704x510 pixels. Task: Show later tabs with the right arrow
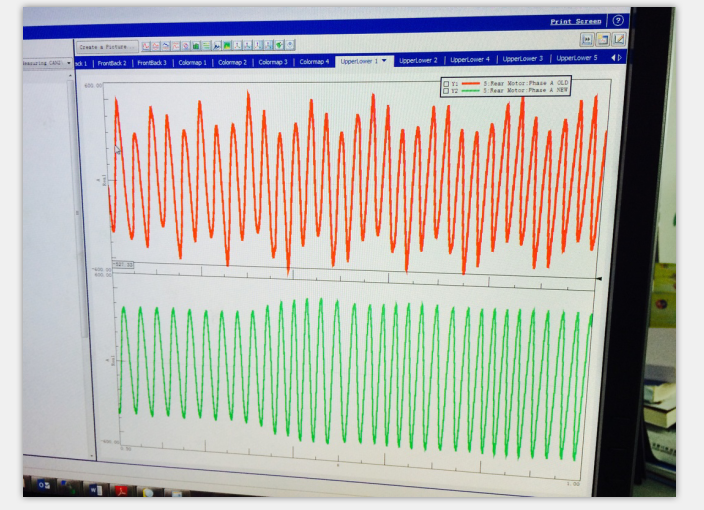[x=620, y=58]
